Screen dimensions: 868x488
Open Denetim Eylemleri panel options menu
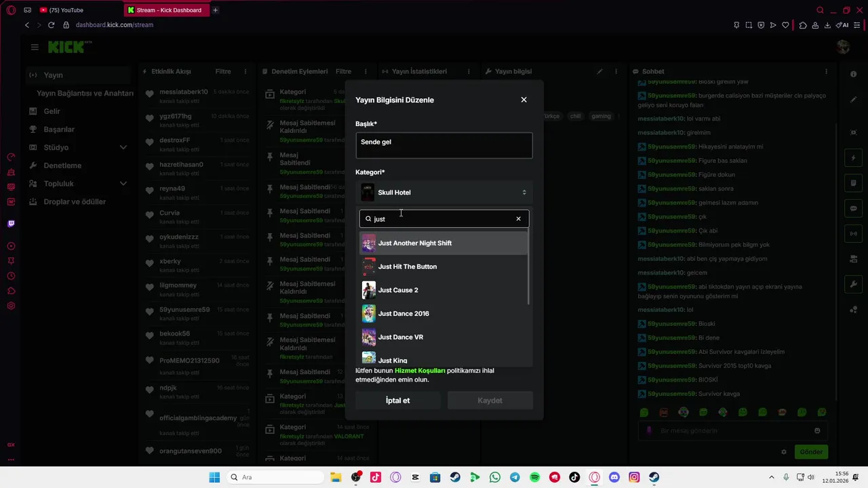click(366, 71)
